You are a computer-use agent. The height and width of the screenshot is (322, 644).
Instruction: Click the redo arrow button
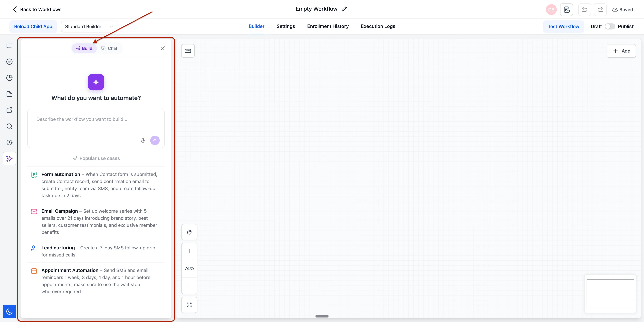(x=600, y=10)
